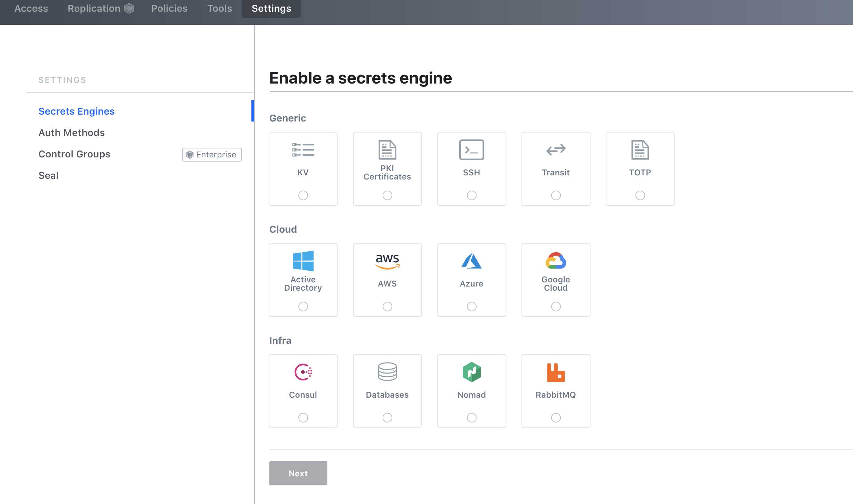This screenshot has height=504, width=853.
Task: Click the KV list icon
Action: click(303, 150)
